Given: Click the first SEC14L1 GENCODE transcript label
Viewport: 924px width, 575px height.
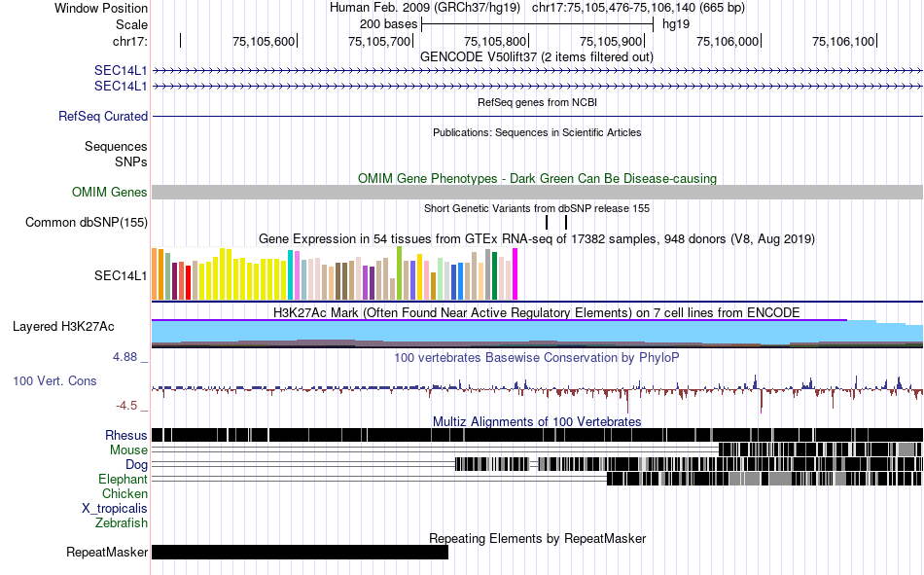Looking at the screenshot, I should coord(121,71).
